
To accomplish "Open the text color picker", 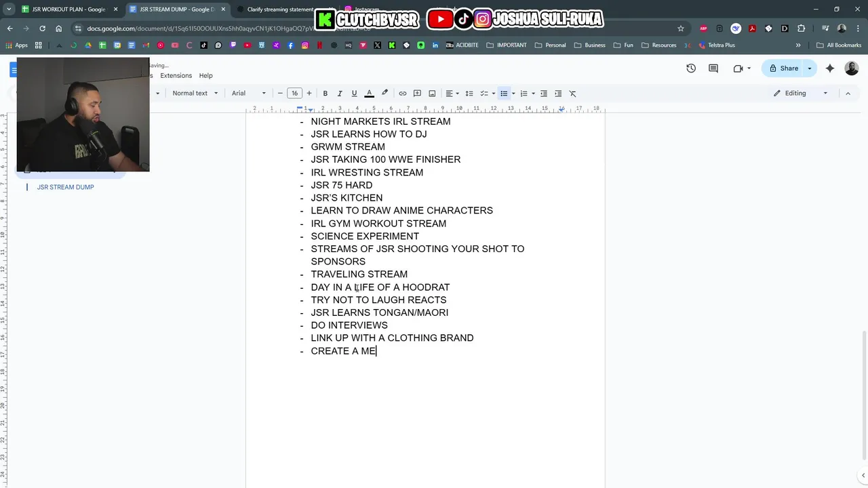I will (370, 94).
